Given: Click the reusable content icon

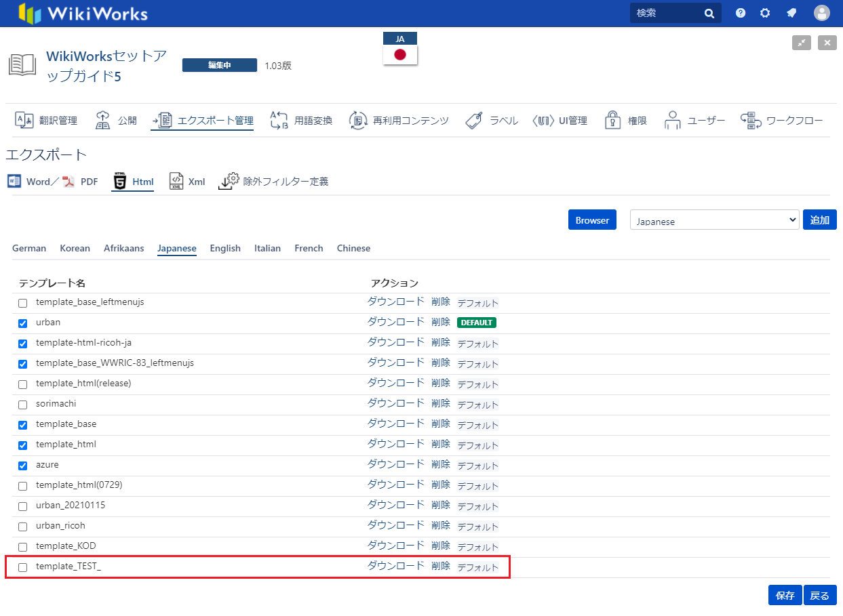Looking at the screenshot, I should coord(358,121).
